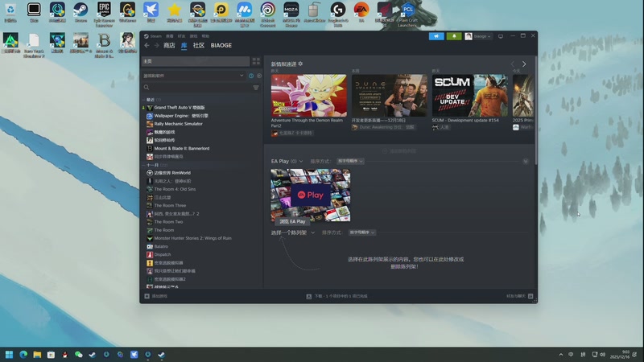Switch to the 库 library tab
Viewport: 644px width, 362px height.
[184, 46]
